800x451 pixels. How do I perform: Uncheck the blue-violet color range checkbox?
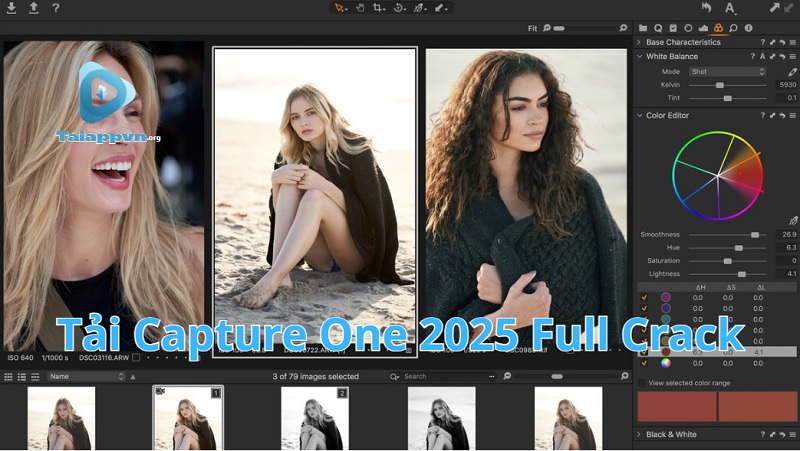[x=644, y=308]
